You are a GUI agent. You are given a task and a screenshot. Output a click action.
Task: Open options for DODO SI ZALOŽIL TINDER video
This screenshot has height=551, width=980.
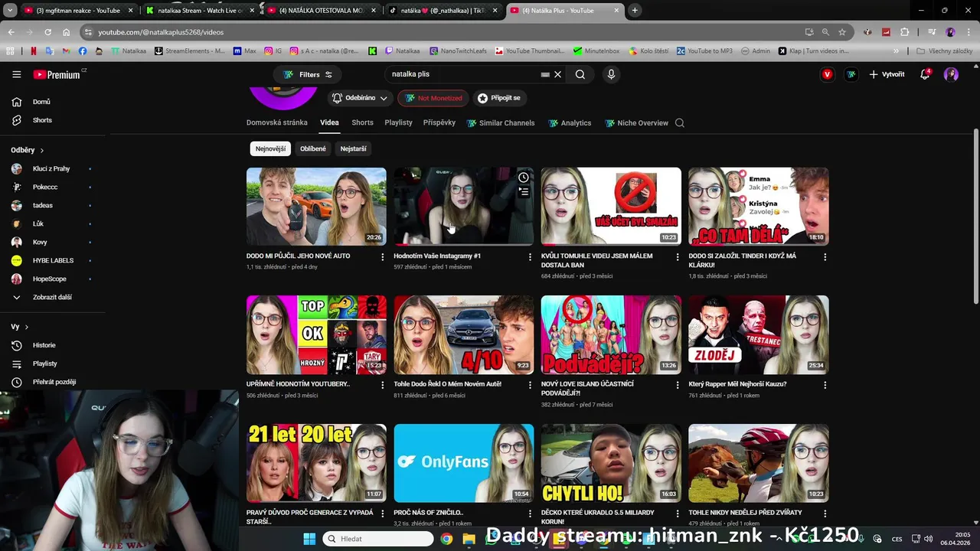tap(825, 257)
